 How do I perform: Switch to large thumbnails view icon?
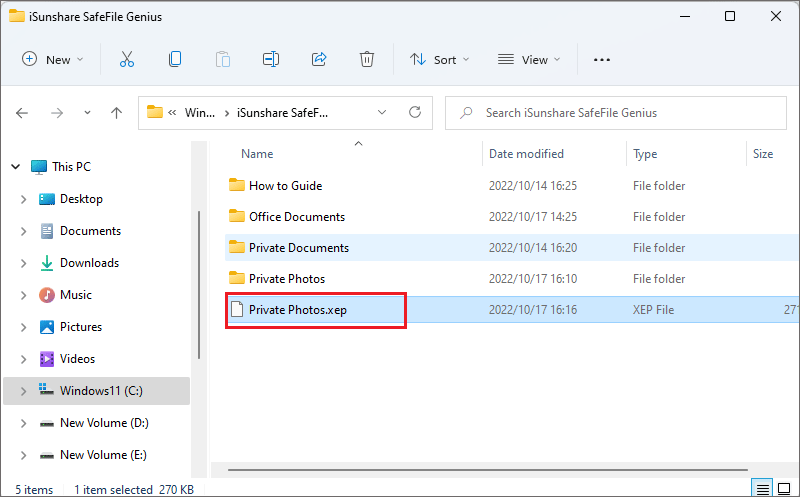pyautogui.click(x=784, y=489)
